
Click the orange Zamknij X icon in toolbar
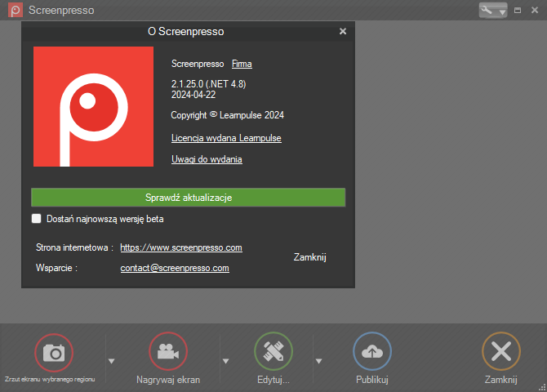click(501, 351)
